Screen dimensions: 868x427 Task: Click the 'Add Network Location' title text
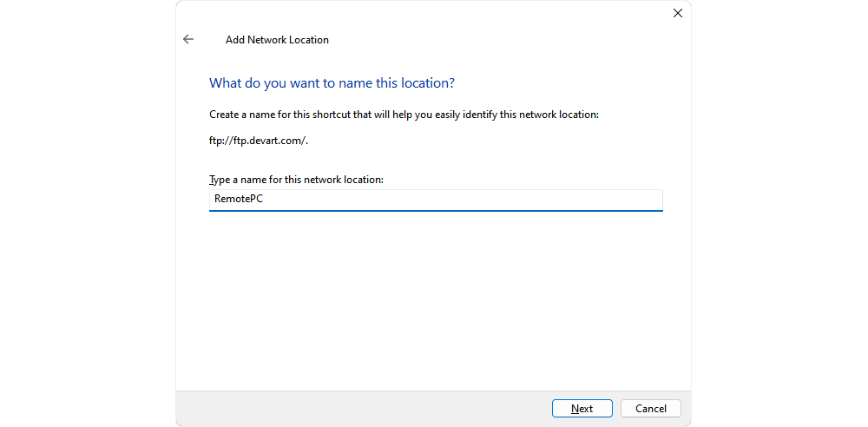tap(277, 40)
